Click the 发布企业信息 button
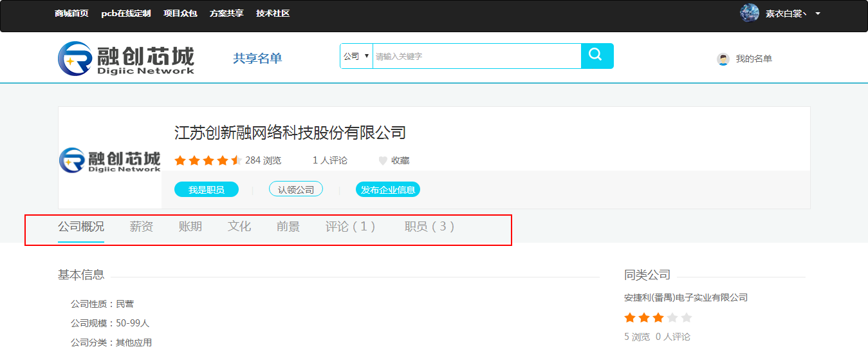Viewport: 868px width, 347px height. point(388,189)
